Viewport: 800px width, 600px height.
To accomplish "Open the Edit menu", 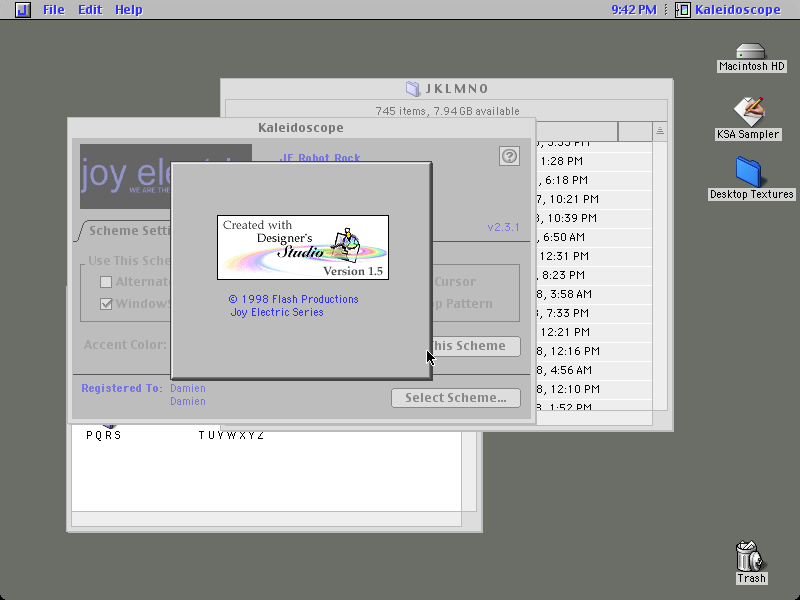I will pos(90,9).
